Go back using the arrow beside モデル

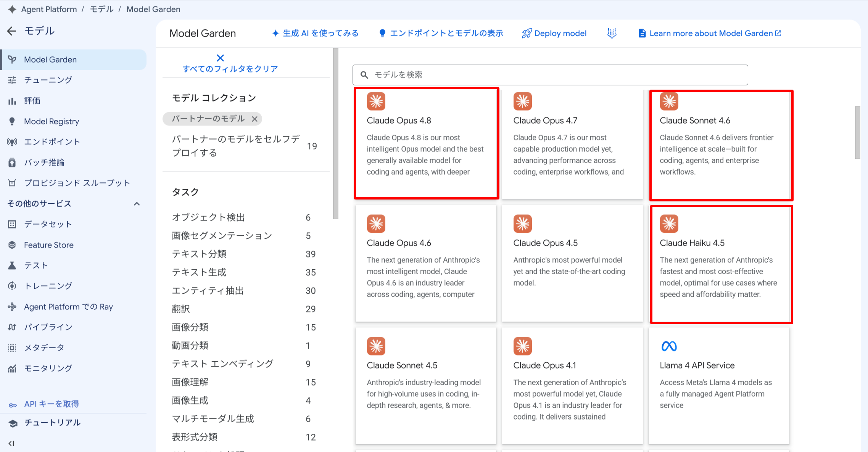pos(12,31)
